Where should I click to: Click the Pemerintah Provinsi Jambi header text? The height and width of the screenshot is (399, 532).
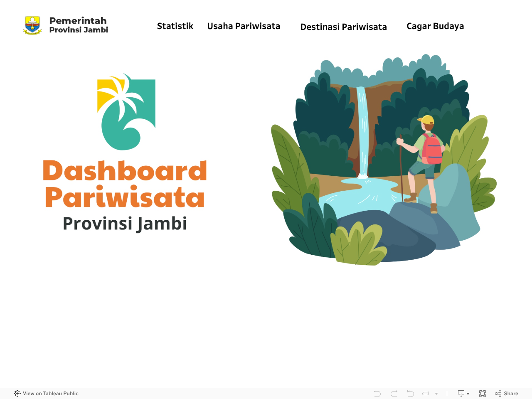79,25
